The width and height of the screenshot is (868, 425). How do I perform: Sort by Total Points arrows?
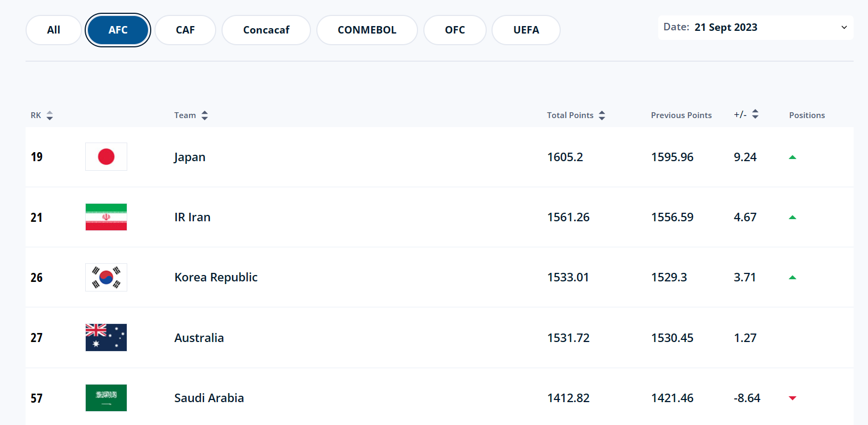[x=602, y=115]
